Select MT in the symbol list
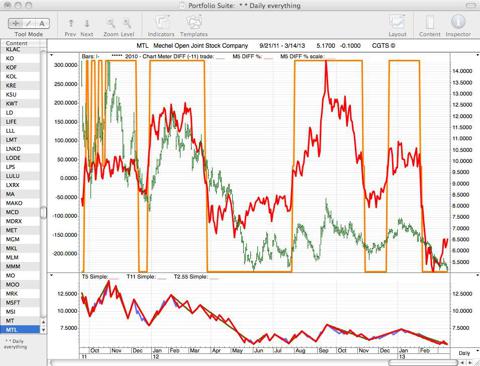The width and height of the screenshot is (480, 366). pos(21,321)
